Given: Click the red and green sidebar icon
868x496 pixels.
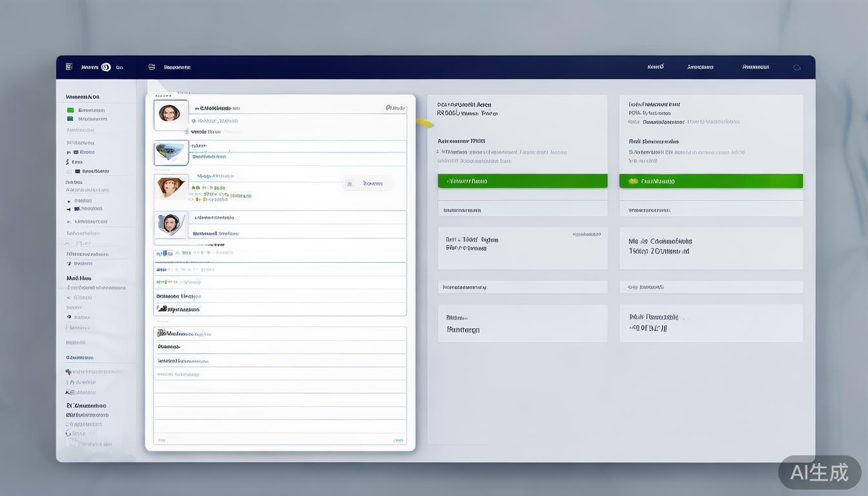Looking at the screenshot, I should (68, 372).
